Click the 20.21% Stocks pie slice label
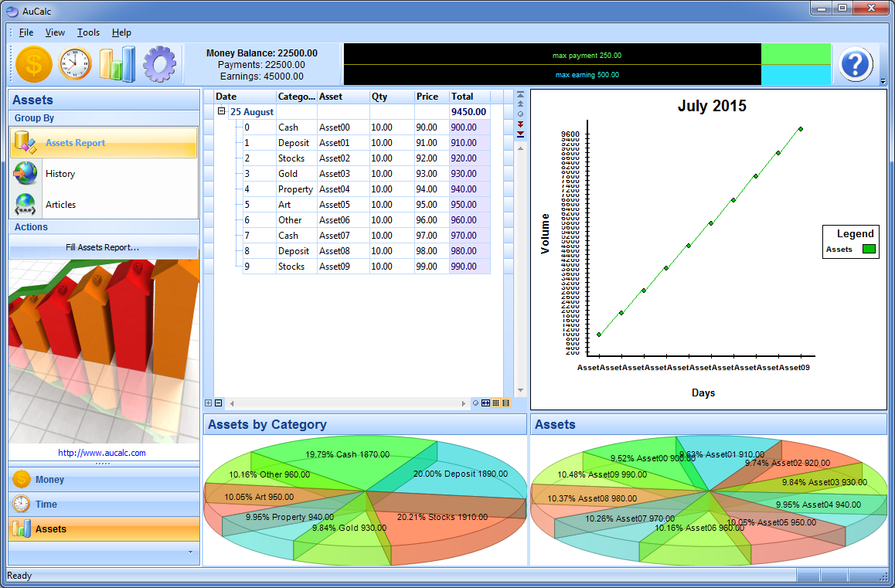Viewport: 895px width, 588px height. click(442, 517)
